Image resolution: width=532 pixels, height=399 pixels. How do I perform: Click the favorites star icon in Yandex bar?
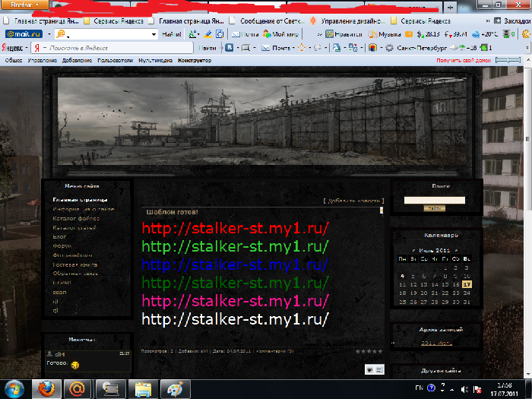pos(302,48)
